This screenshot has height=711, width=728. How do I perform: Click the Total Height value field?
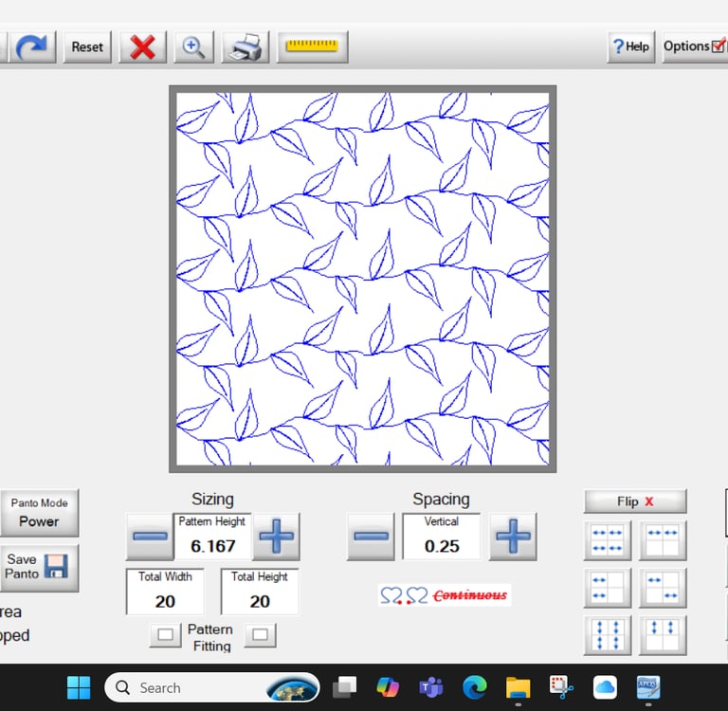260,592
